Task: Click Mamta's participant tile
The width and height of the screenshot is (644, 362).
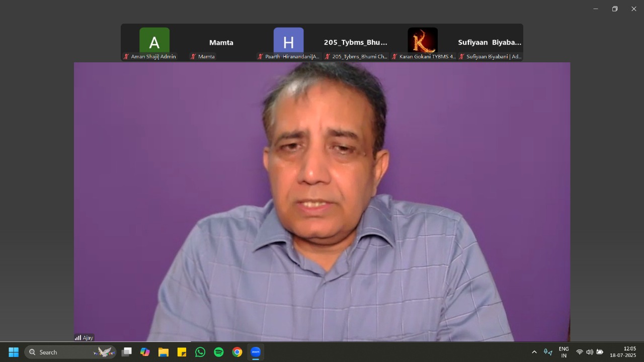Action: point(221,43)
